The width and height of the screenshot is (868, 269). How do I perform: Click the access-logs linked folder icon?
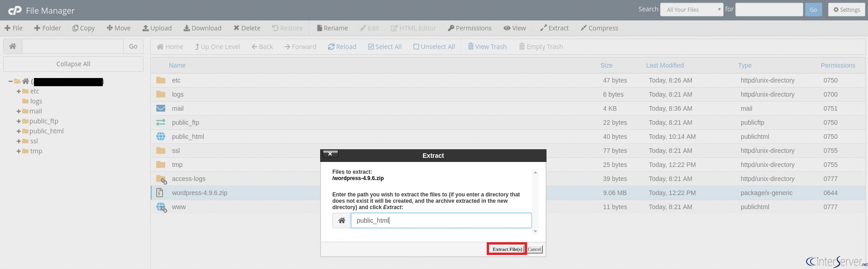tap(161, 179)
